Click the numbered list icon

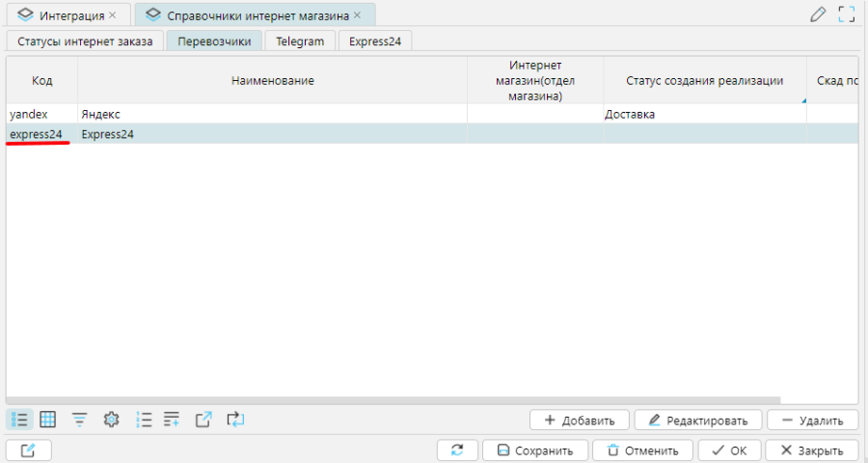pos(145,420)
